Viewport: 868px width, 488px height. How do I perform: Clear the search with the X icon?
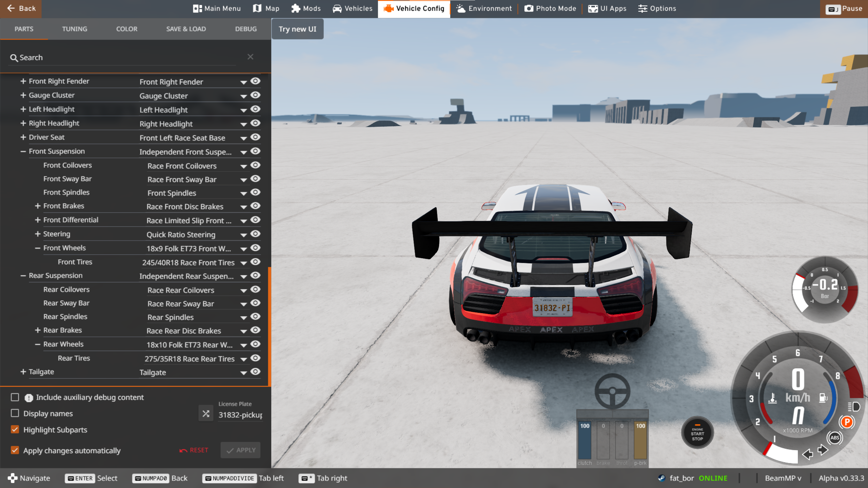click(x=250, y=57)
